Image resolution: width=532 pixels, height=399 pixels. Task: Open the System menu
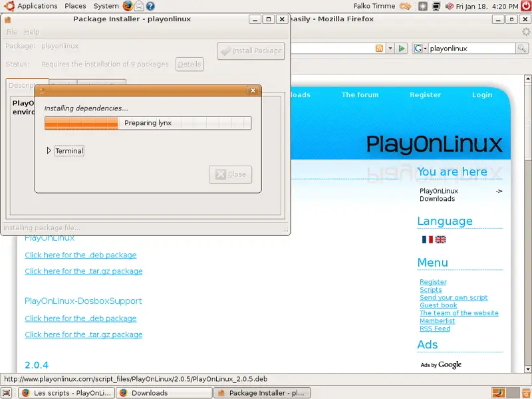pos(106,6)
